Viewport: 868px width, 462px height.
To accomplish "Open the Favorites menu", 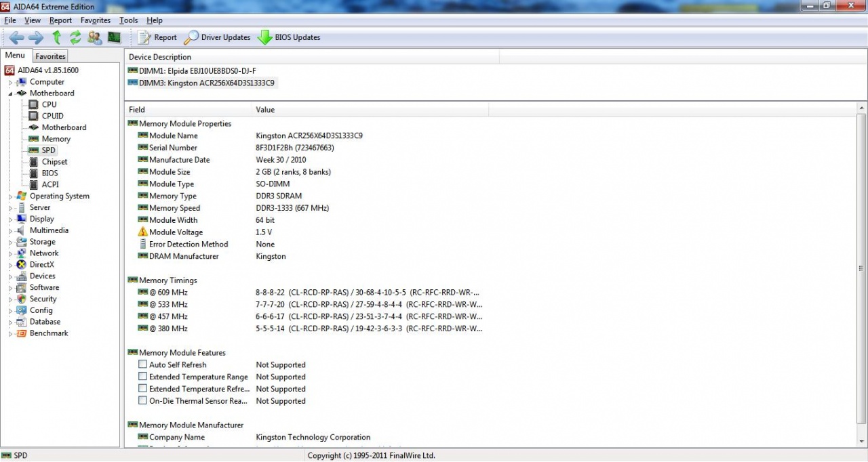I will click(x=96, y=20).
